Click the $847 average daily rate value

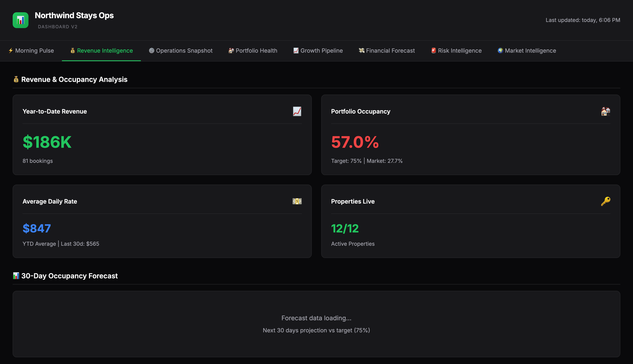tap(37, 228)
